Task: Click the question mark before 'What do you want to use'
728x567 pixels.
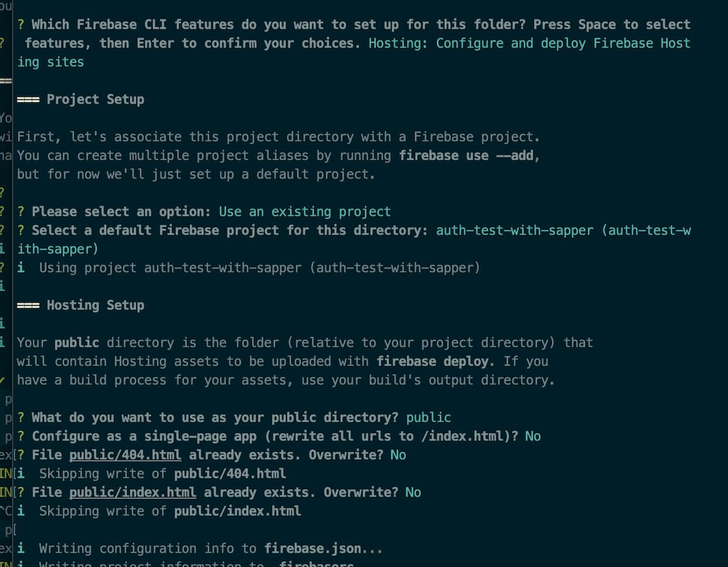Action: pyautogui.click(x=21, y=417)
